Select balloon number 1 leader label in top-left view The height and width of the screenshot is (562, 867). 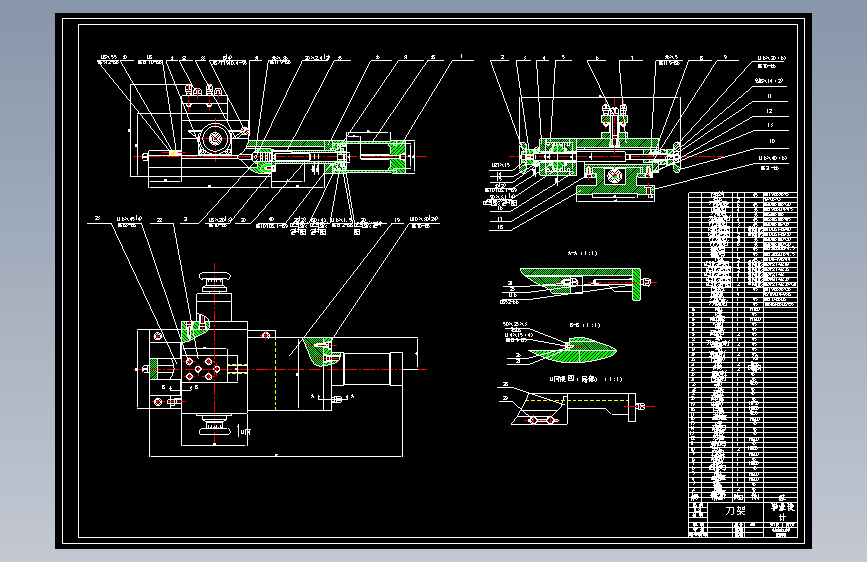click(x=461, y=56)
